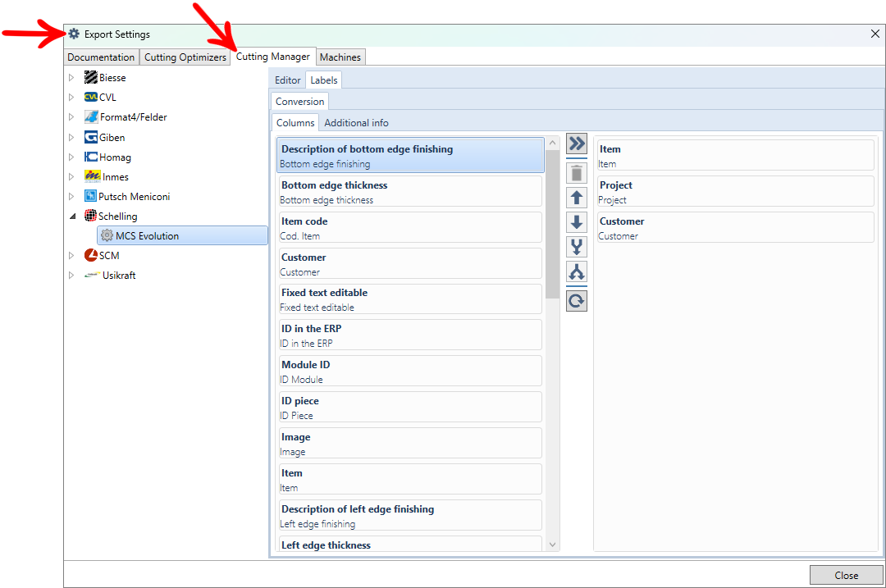Click the Format4/Felder logo icon
Screen dimensions: 886x588
coord(91,117)
